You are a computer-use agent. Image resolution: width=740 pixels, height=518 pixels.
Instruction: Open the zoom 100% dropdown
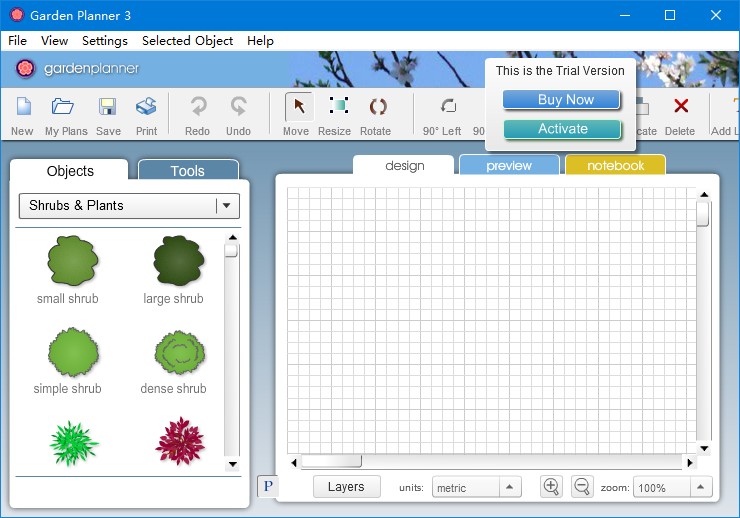pyautogui.click(x=702, y=488)
